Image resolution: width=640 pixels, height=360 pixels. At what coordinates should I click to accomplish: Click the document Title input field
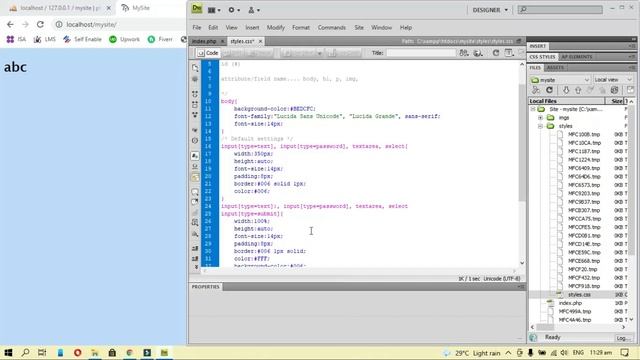pos(421,53)
